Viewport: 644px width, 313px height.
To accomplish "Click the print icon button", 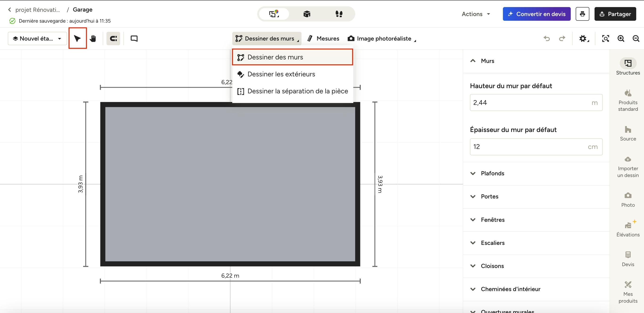I will coord(582,14).
